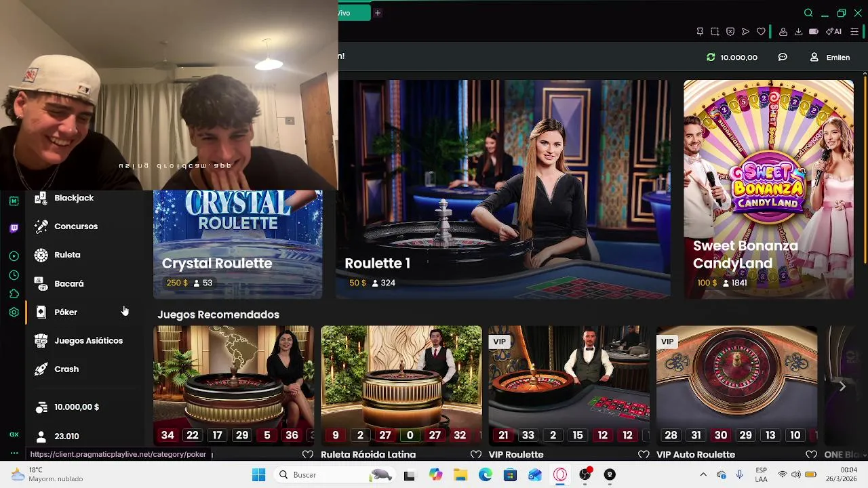Open the Windows Start menu
Viewport: 868px width, 488px height.
pos(258,475)
